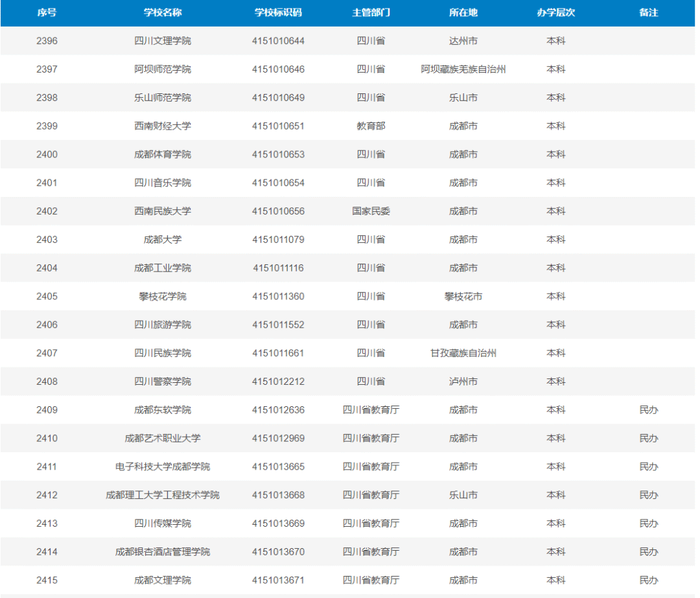700x598 pixels.
Task: Select school name 乐山师范学院
Action: point(163,98)
